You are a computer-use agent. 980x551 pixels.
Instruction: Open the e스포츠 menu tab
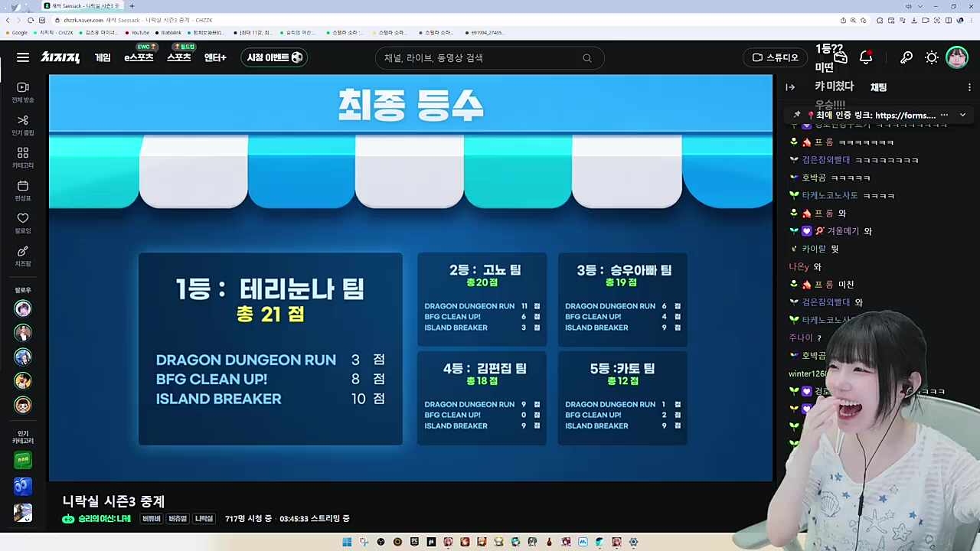[x=139, y=57]
